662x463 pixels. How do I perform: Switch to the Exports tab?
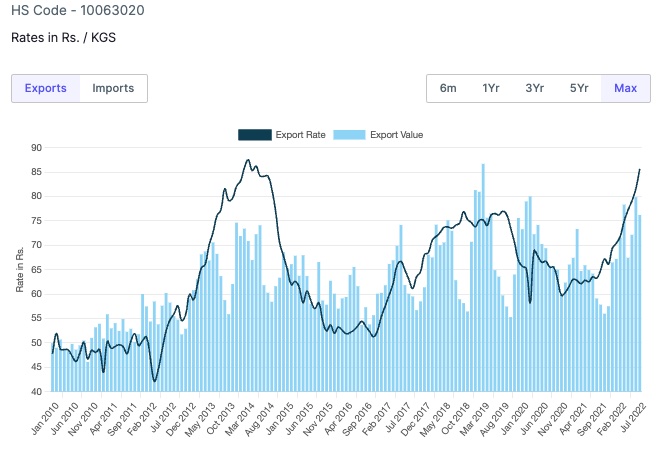click(45, 88)
